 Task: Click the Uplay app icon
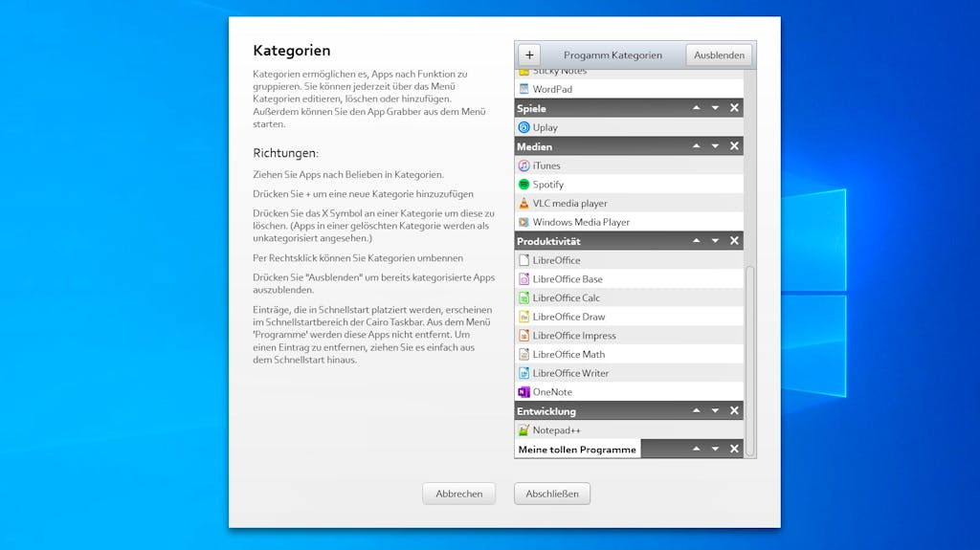click(523, 127)
